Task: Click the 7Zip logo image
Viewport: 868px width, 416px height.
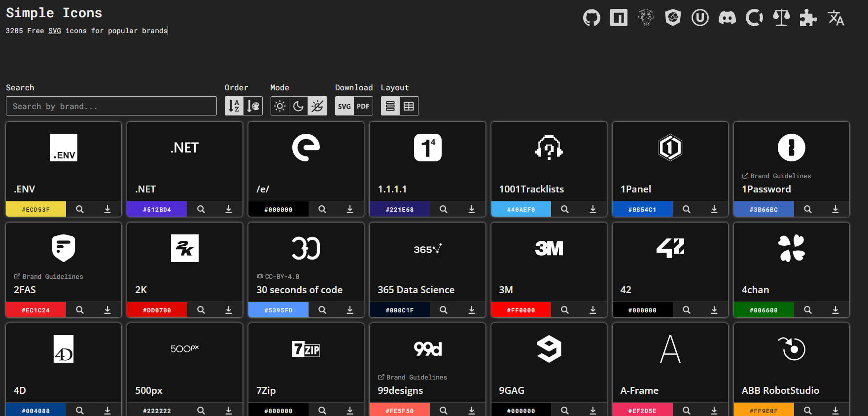Action: click(306, 349)
